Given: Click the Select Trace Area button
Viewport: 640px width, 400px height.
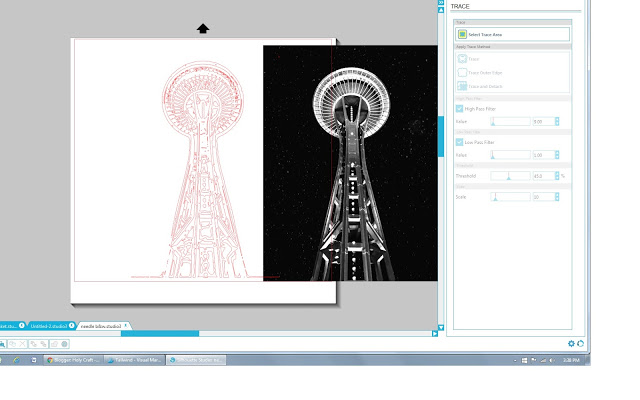Looking at the screenshot, I should 512,34.
